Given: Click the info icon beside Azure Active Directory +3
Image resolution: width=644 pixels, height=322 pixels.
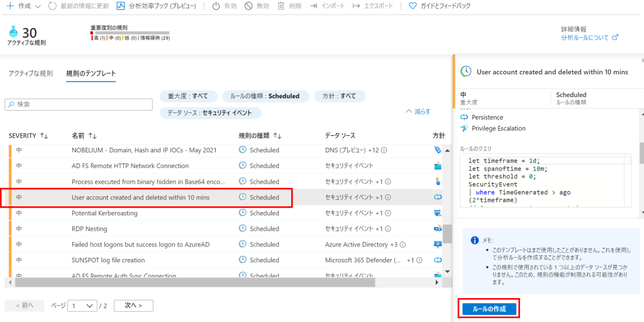Looking at the screenshot, I should point(402,245).
